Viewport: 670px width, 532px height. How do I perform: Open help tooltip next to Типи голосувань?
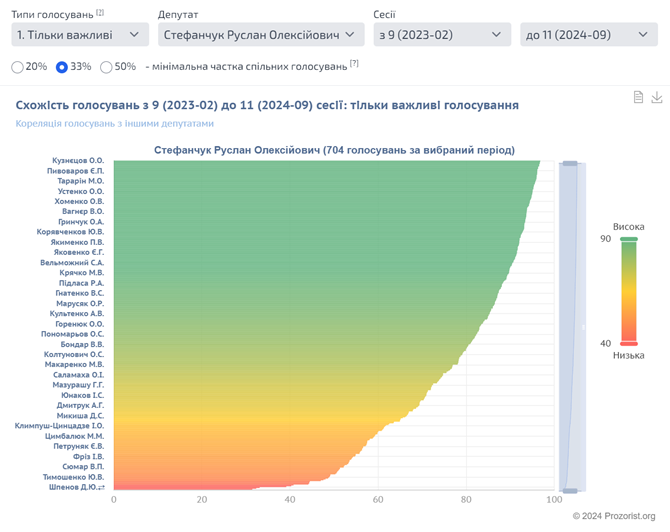coord(100,12)
